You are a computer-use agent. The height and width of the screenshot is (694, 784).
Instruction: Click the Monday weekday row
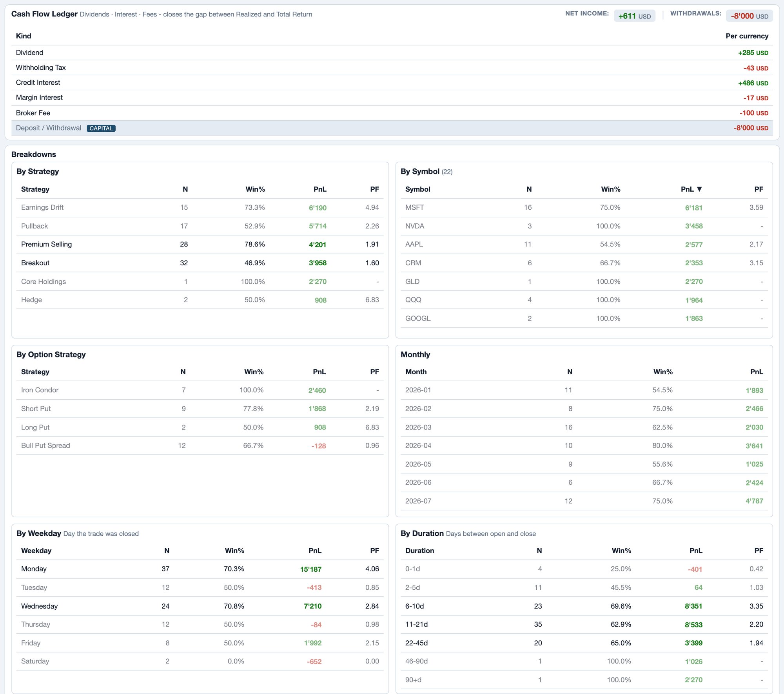(200, 569)
